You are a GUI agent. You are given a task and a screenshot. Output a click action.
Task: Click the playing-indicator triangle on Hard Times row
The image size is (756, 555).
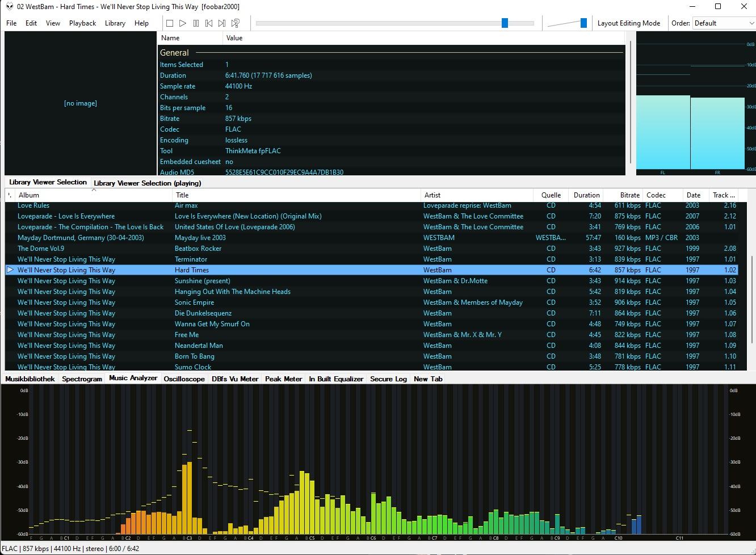coord(10,270)
